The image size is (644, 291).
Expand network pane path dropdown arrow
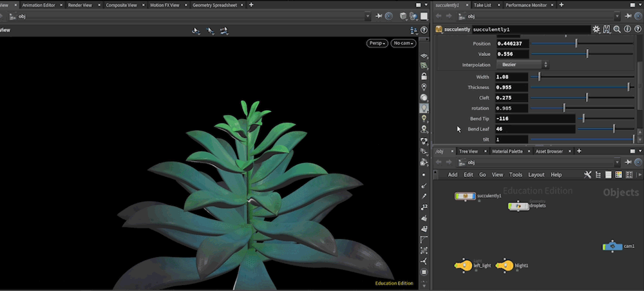click(617, 162)
